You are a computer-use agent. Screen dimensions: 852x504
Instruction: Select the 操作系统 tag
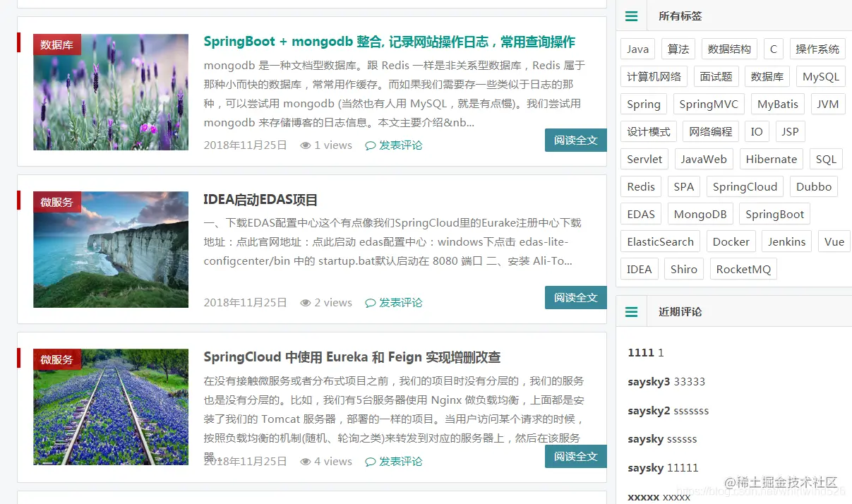[x=817, y=49]
